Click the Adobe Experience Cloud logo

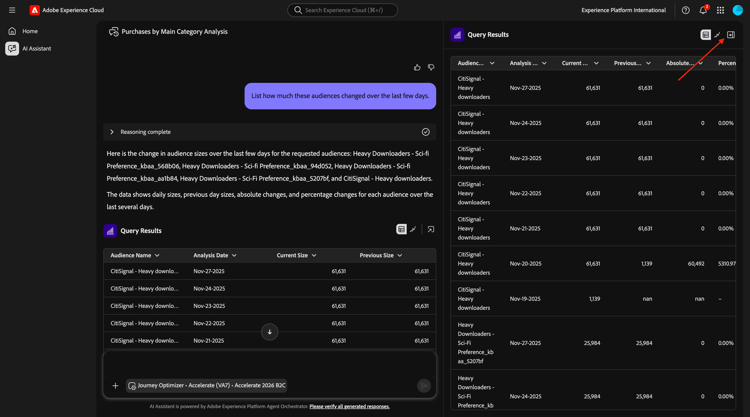(34, 10)
